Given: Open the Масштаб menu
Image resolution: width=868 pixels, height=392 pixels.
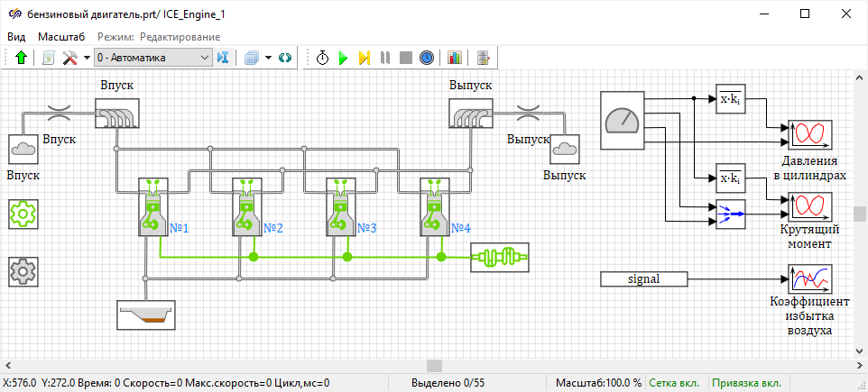Looking at the screenshot, I should [x=61, y=37].
